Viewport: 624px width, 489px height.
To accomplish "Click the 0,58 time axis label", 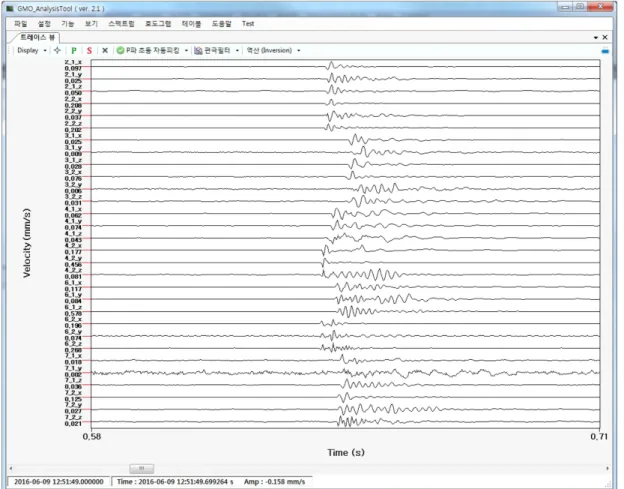I will pyautogui.click(x=92, y=436).
